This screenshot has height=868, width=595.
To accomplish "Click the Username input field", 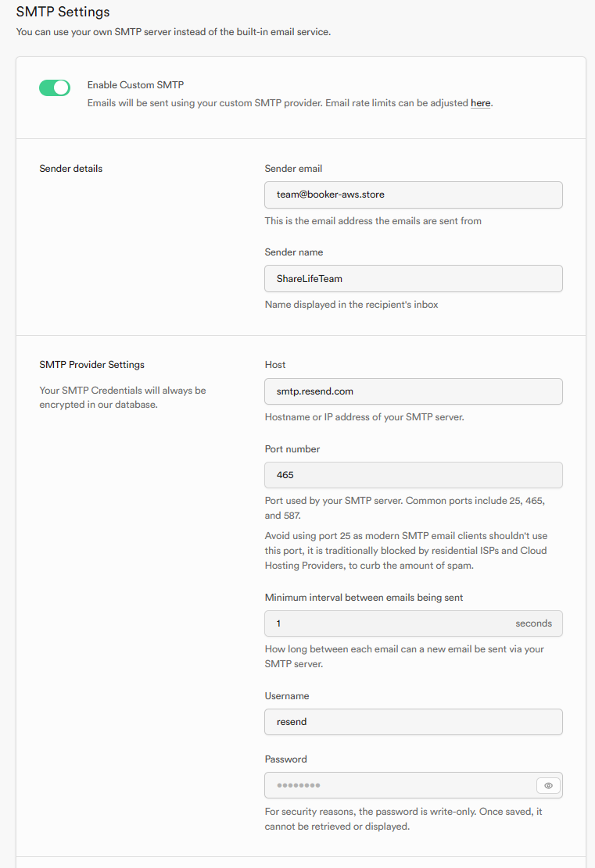I will [x=414, y=722].
